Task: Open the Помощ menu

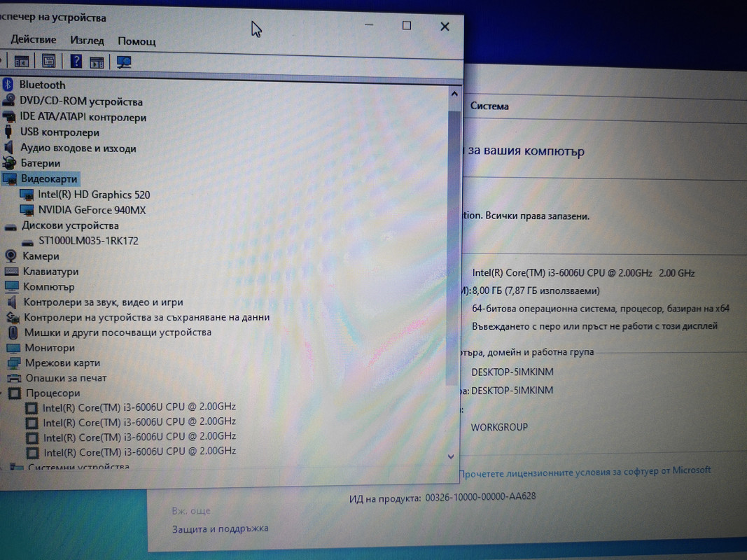Action: point(137,41)
